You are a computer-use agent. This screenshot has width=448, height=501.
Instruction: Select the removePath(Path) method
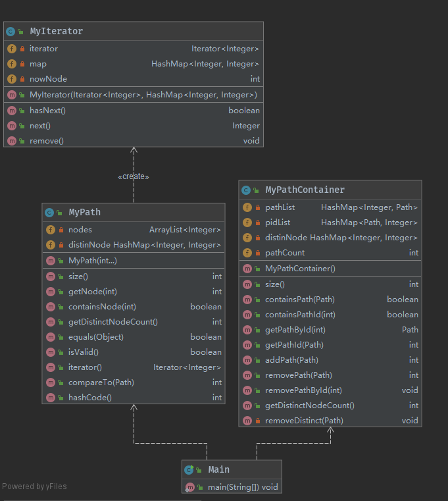pyautogui.click(x=330, y=375)
